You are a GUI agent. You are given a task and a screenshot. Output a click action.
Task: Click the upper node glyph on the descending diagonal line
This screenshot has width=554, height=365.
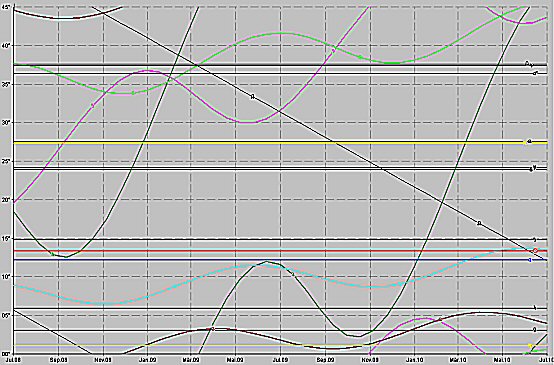point(252,96)
